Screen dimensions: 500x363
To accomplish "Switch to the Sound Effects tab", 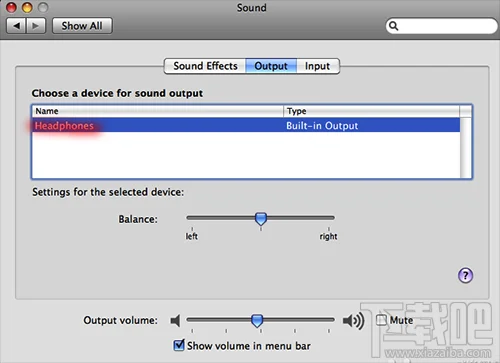I will (x=205, y=66).
